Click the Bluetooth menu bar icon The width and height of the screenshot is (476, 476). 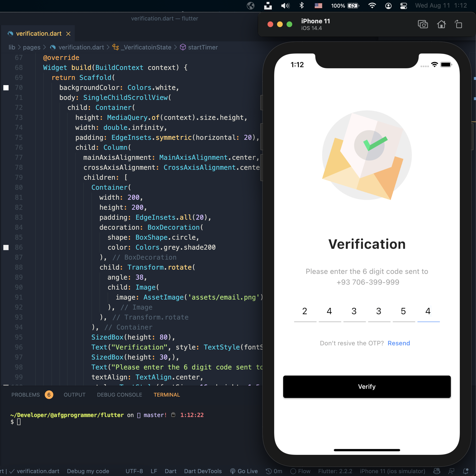301,5
